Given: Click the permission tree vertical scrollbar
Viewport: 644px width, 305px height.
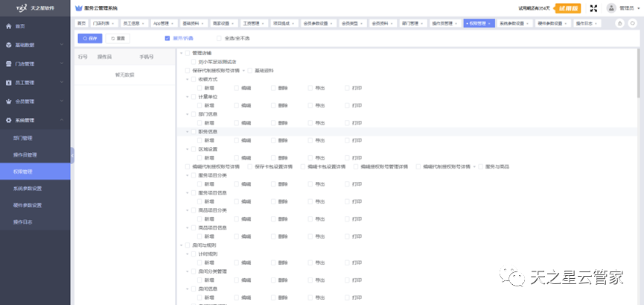Looking at the screenshot, I should [x=638, y=75].
